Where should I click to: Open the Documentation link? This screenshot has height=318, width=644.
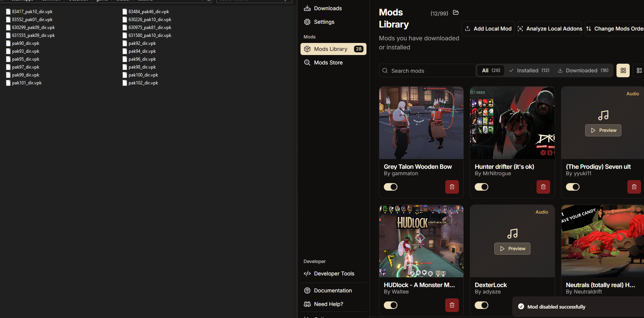click(x=333, y=290)
